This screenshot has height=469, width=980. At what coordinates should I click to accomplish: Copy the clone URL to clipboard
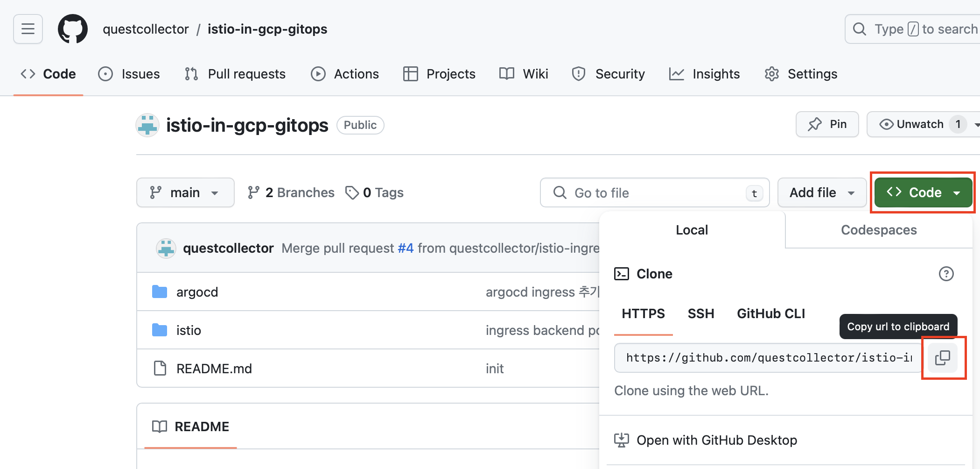(943, 358)
